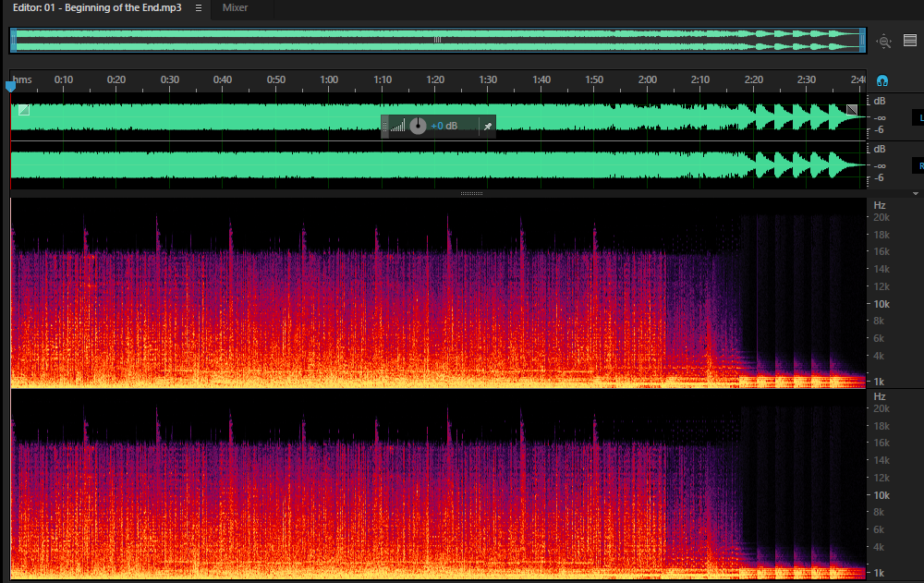This screenshot has width=924, height=583.
Task: Click the -6 mark on left channel scale
Action: [879, 129]
